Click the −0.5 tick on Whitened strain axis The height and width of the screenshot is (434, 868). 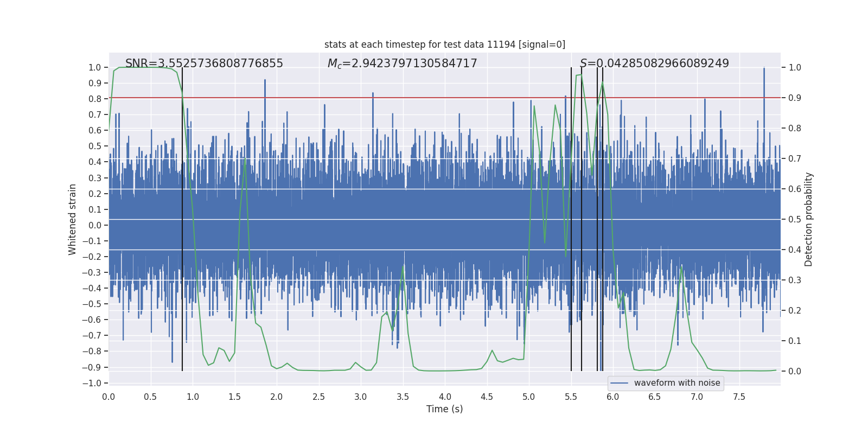tap(91, 304)
